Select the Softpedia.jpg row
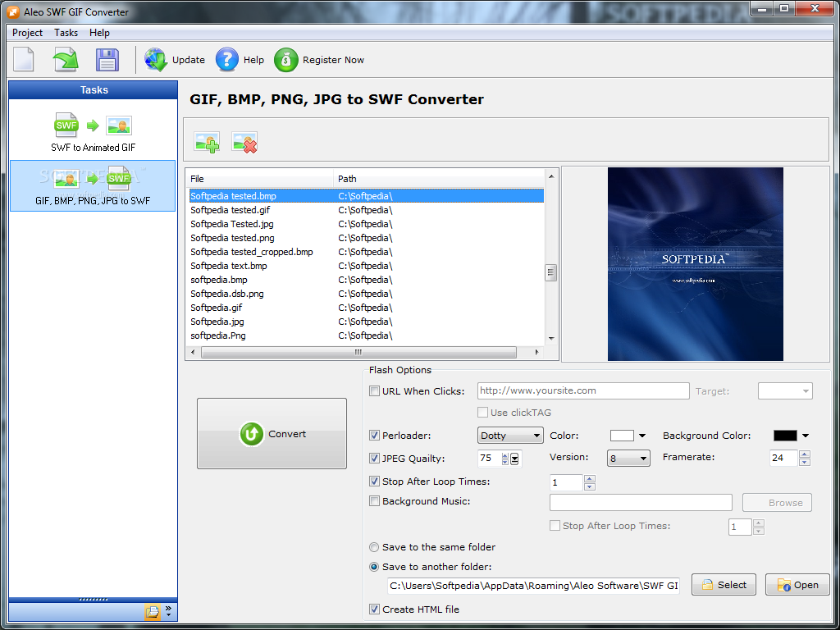Image resolution: width=840 pixels, height=630 pixels. [x=367, y=322]
